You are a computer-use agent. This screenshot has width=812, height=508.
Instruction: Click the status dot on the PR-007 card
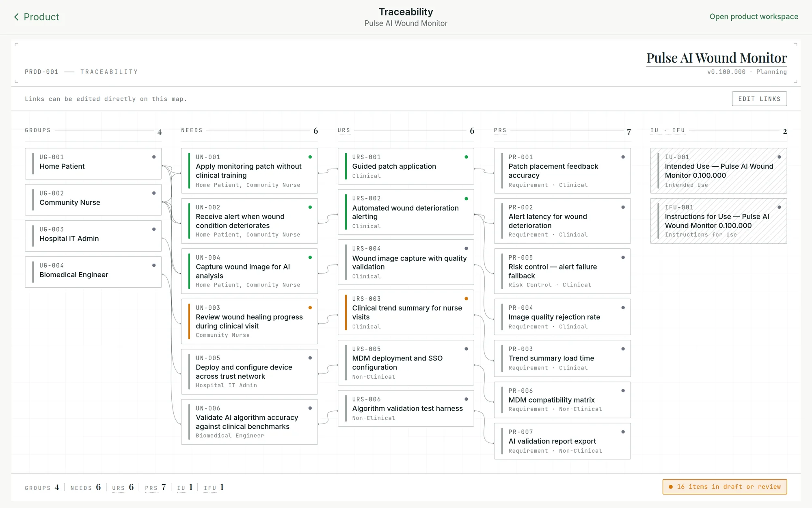623,432
